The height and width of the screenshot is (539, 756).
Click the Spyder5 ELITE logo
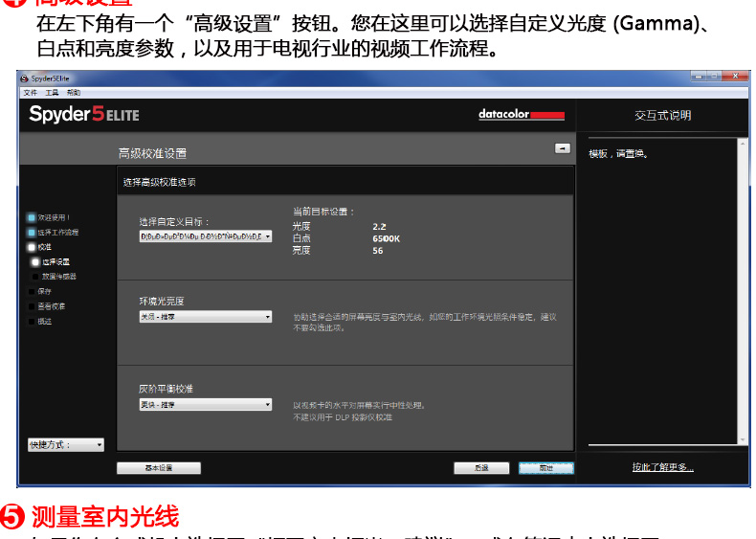click(84, 114)
